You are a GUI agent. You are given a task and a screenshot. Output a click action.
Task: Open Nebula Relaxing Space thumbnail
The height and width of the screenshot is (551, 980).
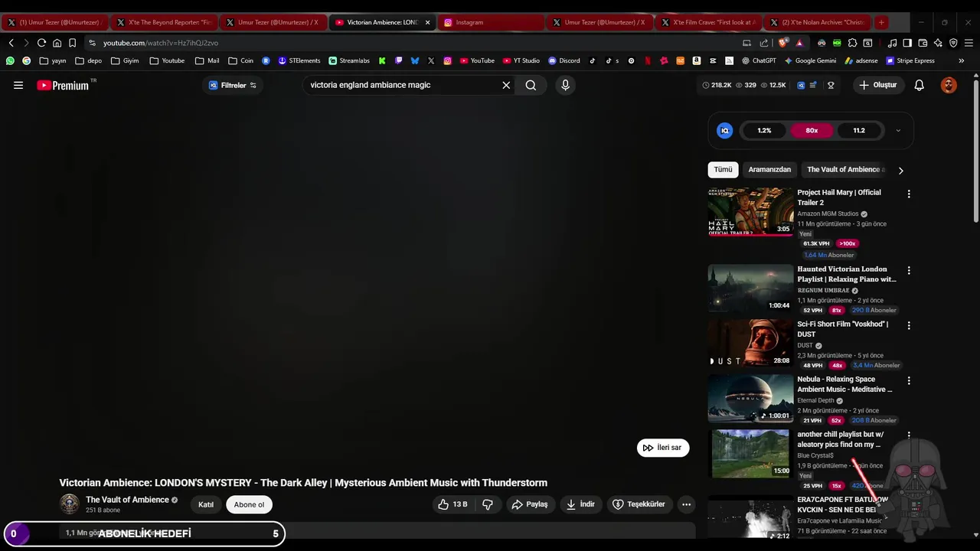(x=750, y=399)
